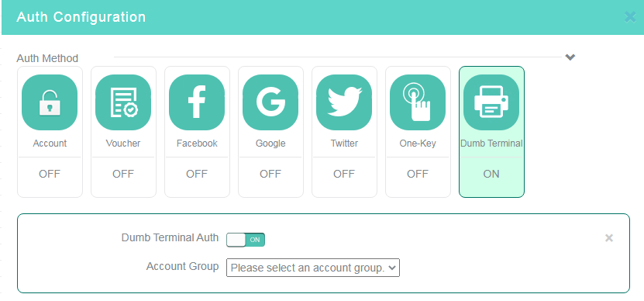The height and width of the screenshot is (301, 644).
Task: Turn off Dumb Terminal ON status
Action: click(x=491, y=174)
